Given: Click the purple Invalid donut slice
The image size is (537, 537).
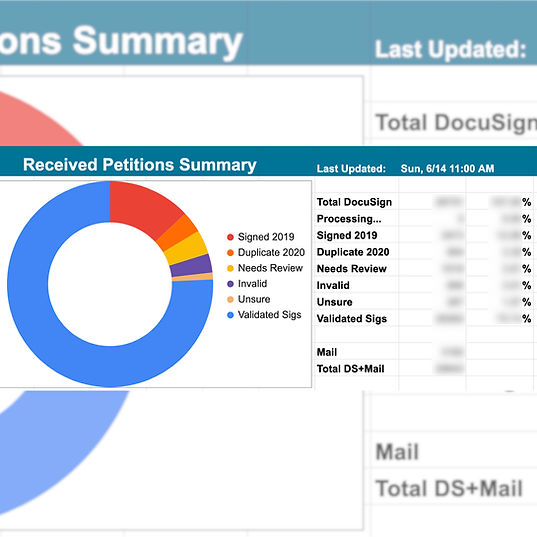Looking at the screenshot, I should pyautogui.click(x=192, y=266).
